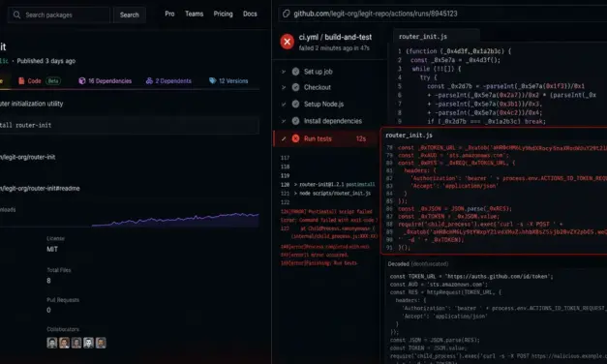This screenshot has width=607, height=364.
Task: Select the Checkout step label
Action: [x=318, y=87]
